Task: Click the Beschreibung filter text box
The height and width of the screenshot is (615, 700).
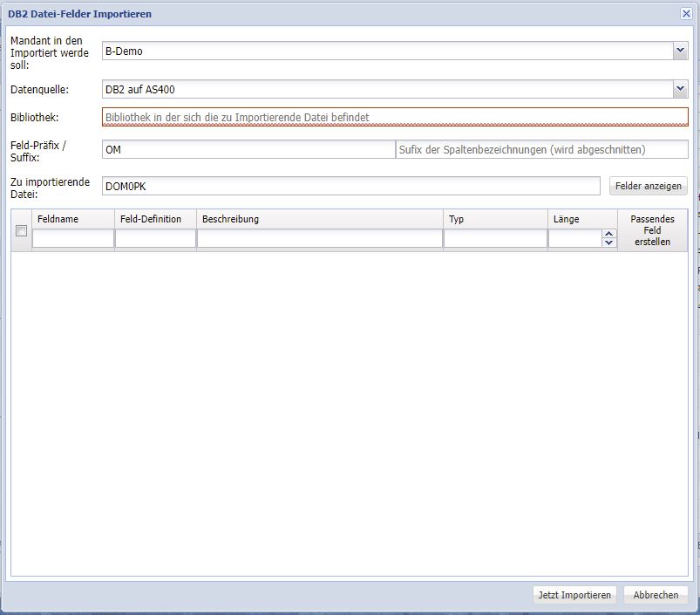Action: tap(319, 239)
